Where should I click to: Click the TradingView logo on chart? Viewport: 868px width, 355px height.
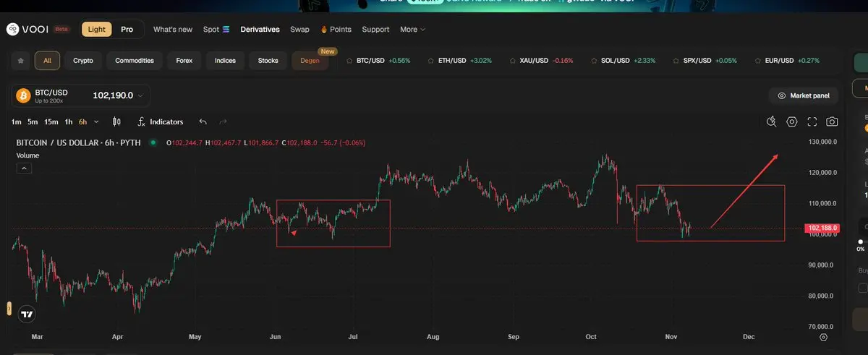pyautogui.click(x=27, y=315)
